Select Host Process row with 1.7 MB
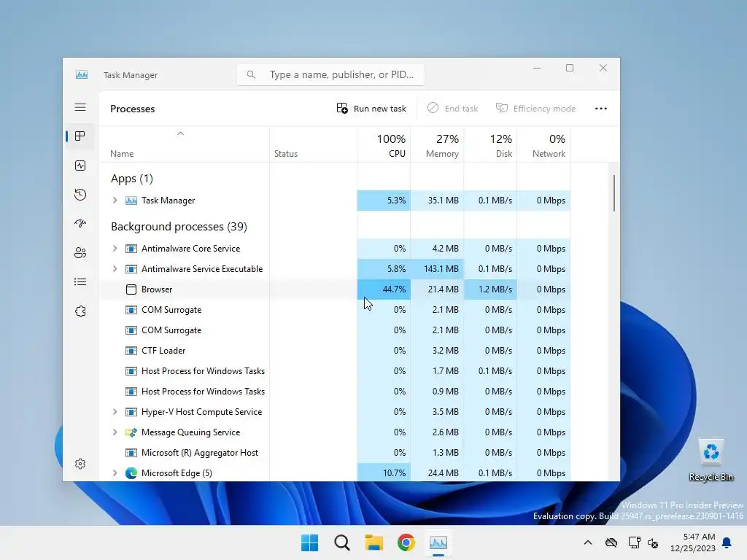The height and width of the screenshot is (560, 747). [x=334, y=371]
